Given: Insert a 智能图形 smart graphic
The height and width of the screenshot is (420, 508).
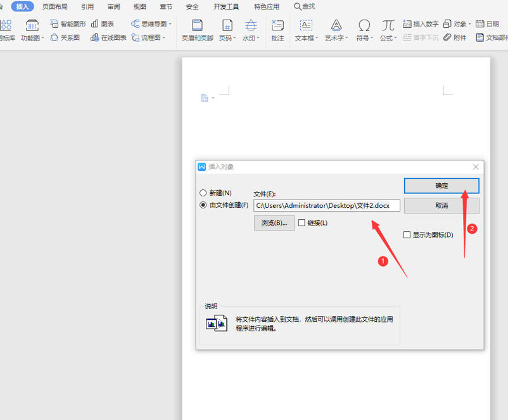Looking at the screenshot, I should click(x=68, y=24).
